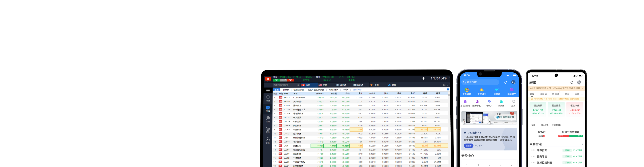Open 資產總覽 asset overview icon on phone
The image size is (644, 167).
pos(466,91)
